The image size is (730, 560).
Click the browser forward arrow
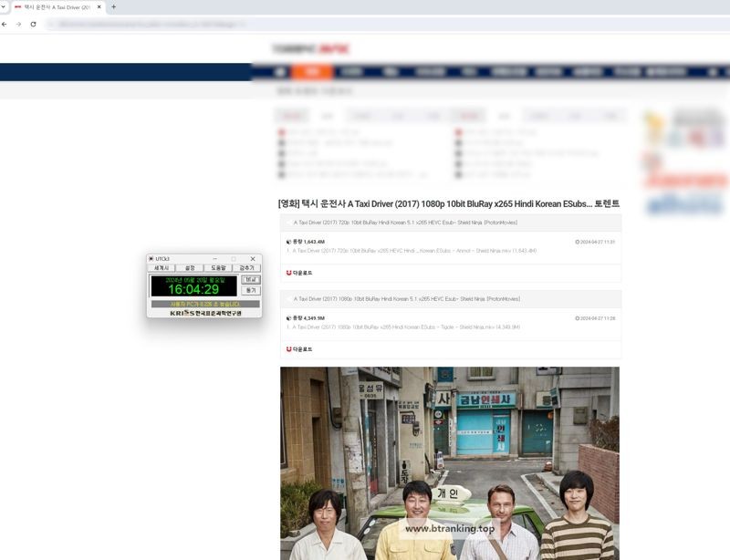pyautogui.click(x=18, y=25)
